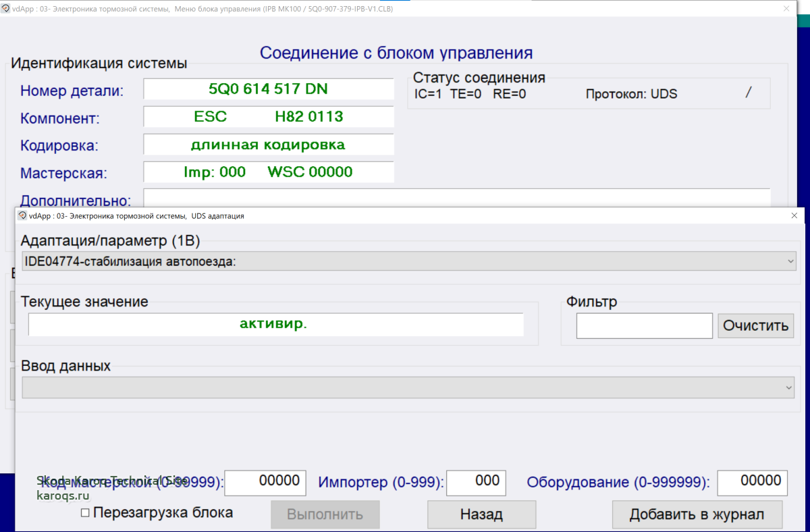Close the UDS адаптация dialog
The height and width of the screenshot is (532, 810).
pos(794,216)
